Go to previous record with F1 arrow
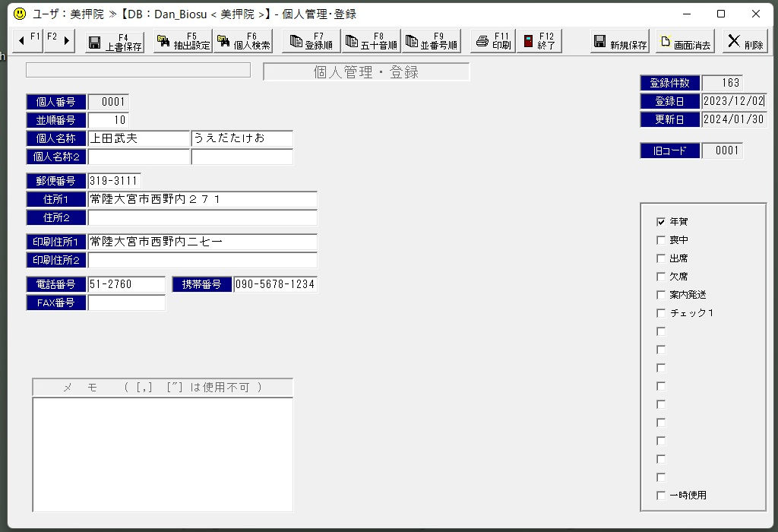 [27, 41]
